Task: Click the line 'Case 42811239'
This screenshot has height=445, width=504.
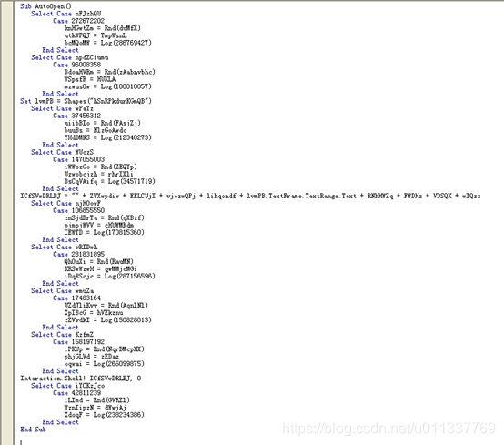Action: (76, 393)
